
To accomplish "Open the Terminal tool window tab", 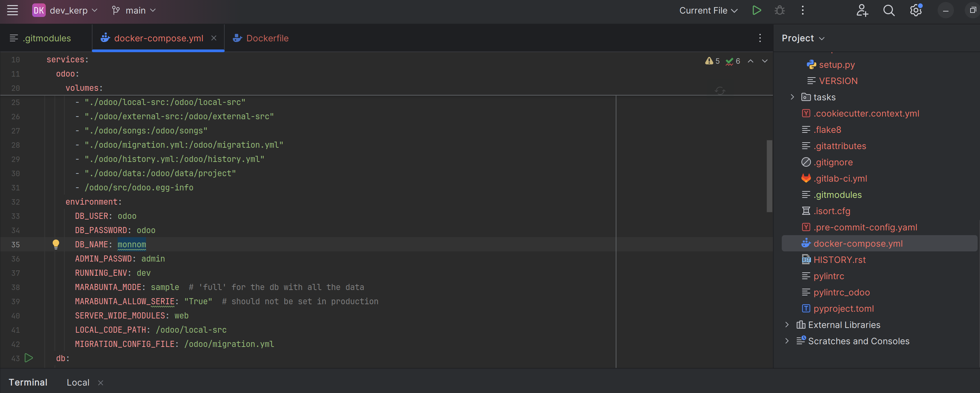I will point(28,382).
